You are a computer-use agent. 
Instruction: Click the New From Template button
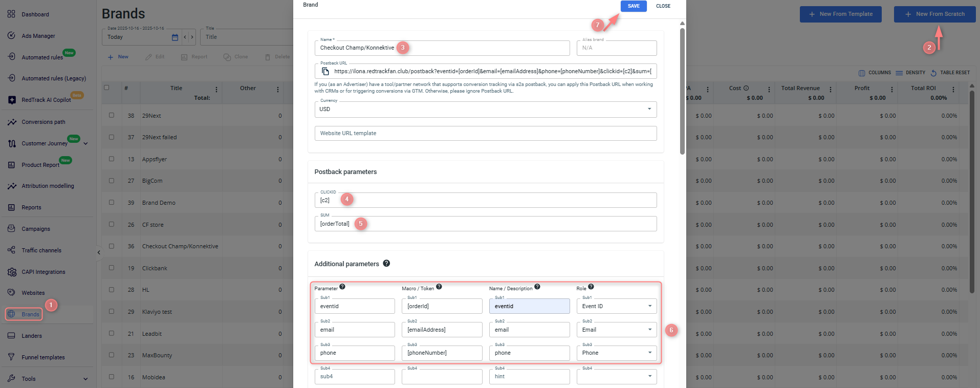(840, 14)
